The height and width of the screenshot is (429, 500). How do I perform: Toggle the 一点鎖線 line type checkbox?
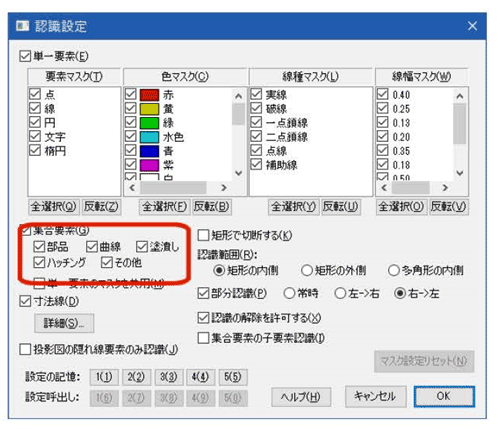click(x=256, y=122)
